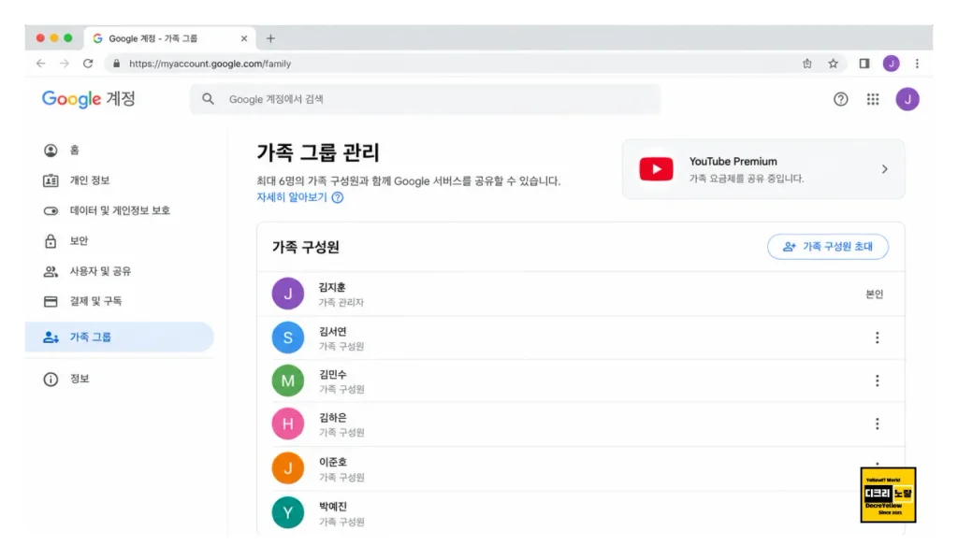Image resolution: width=958 pixels, height=560 pixels.
Task: Click the help circle beside 자세히 알아보기
Action: [x=337, y=197]
